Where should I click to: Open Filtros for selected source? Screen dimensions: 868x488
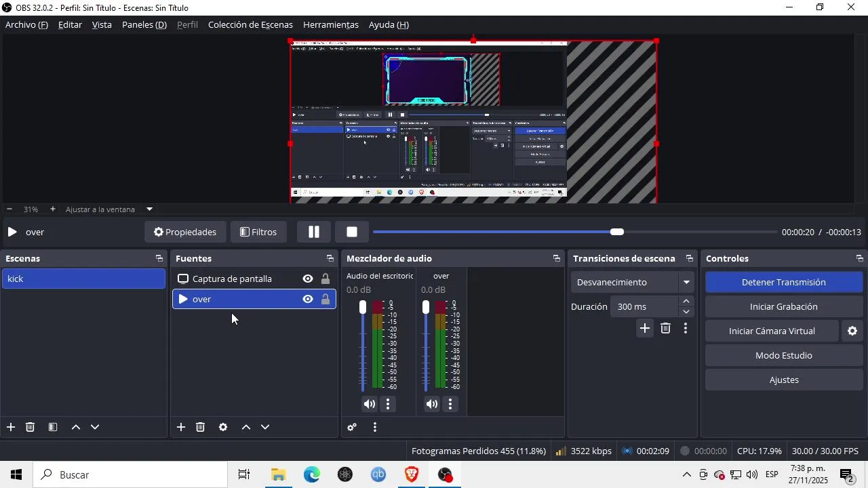tap(258, 232)
